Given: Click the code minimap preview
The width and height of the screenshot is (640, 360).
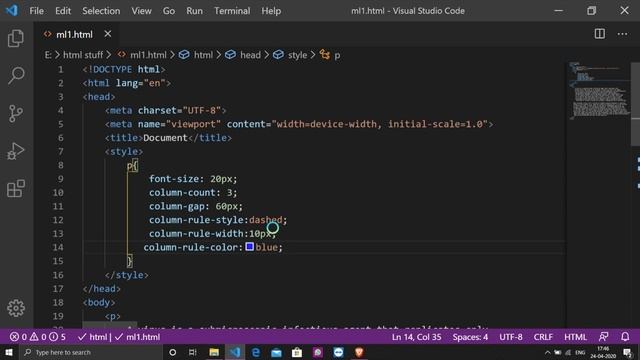Looking at the screenshot, I should (x=599, y=91).
